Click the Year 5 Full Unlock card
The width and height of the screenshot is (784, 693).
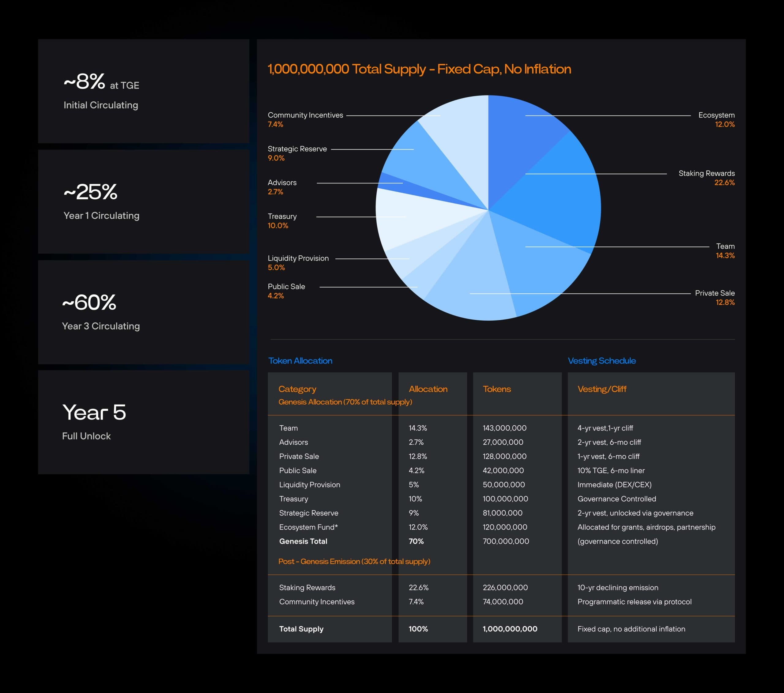coord(143,422)
